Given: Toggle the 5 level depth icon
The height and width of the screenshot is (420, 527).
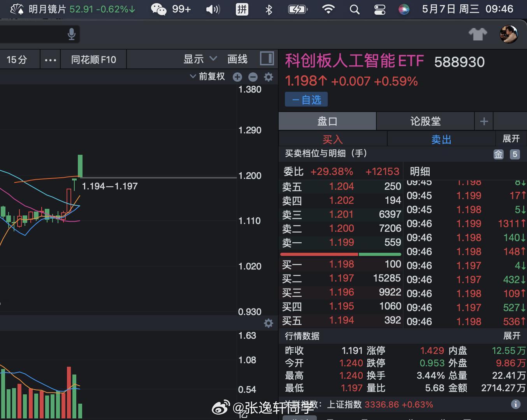Looking at the screenshot, I should tap(515, 154).
